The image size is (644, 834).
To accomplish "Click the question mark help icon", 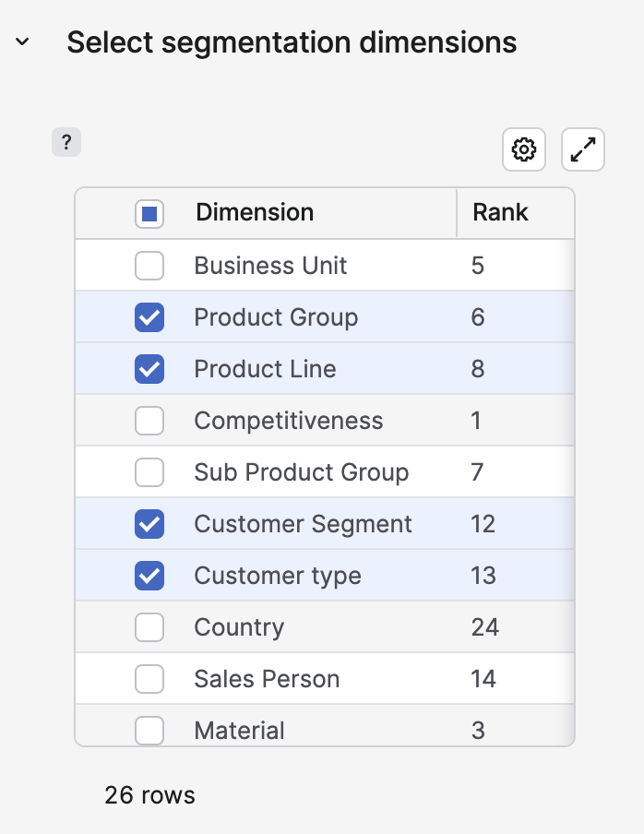I will [66, 143].
